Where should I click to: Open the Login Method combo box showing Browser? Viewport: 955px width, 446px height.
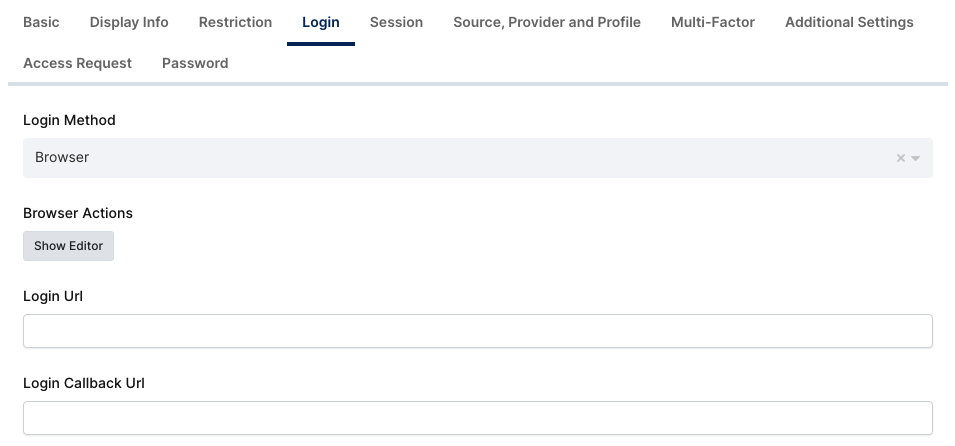(460, 158)
